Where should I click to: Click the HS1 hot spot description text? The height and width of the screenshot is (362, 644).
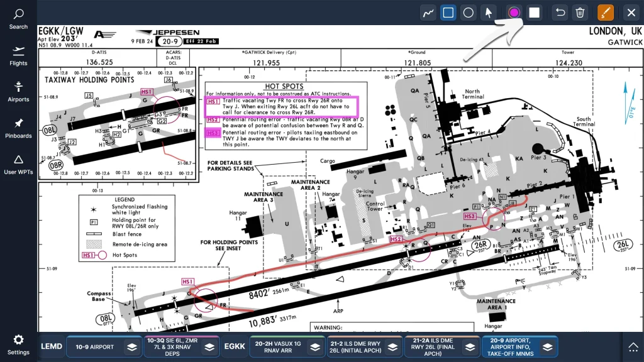(286, 106)
